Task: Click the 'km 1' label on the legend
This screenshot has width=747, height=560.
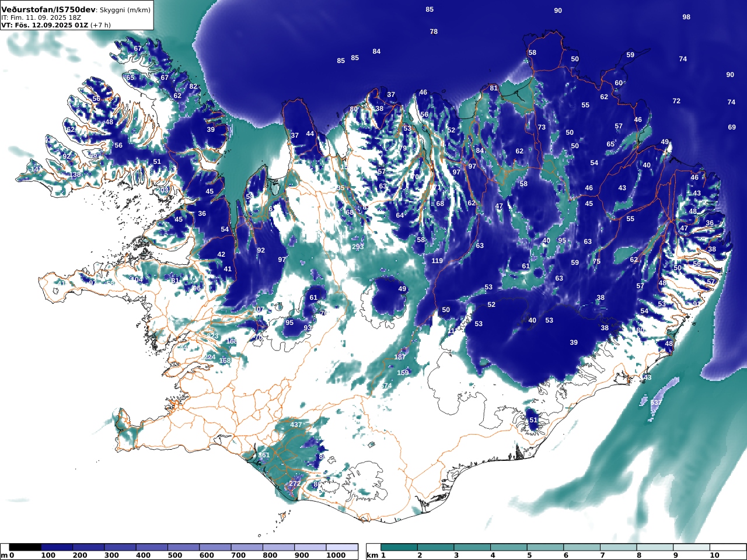Action: point(376,555)
